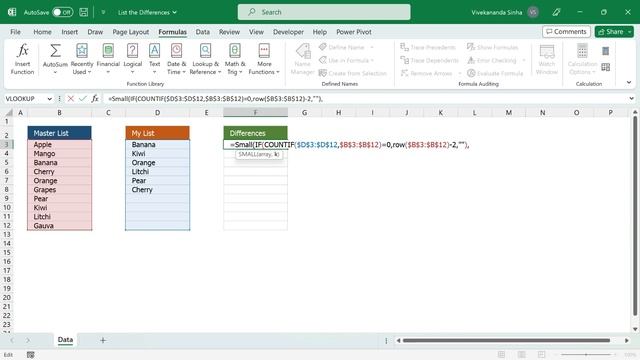Click the AutoSum sigma icon
Image resolution: width=640 pixels, height=360 pixels.
pos(55,51)
